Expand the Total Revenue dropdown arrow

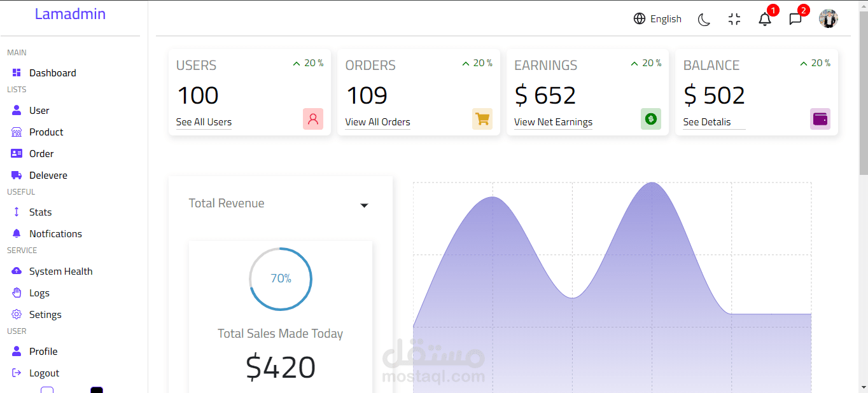pos(364,205)
